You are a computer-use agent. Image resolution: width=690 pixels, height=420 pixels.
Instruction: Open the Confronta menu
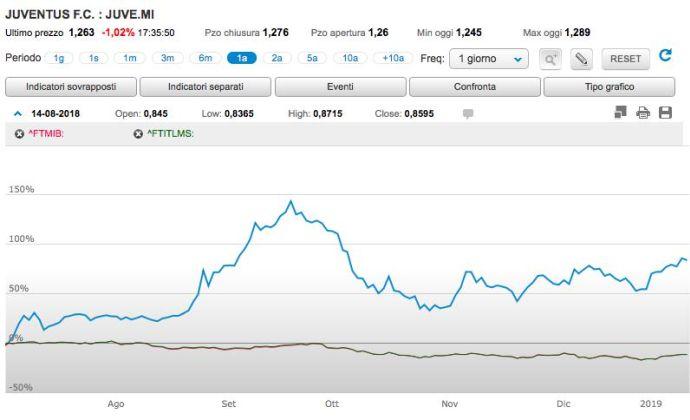475,87
